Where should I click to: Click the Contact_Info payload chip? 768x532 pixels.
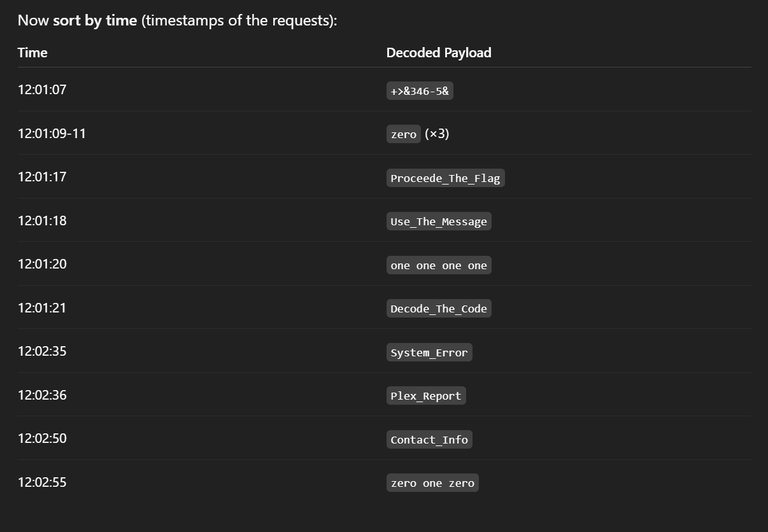pyautogui.click(x=429, y=440)
